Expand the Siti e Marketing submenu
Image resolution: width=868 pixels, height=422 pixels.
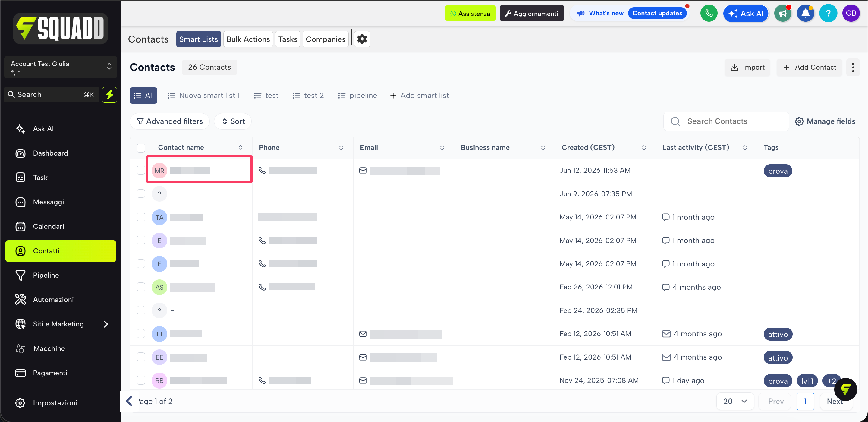coord(106,324)
